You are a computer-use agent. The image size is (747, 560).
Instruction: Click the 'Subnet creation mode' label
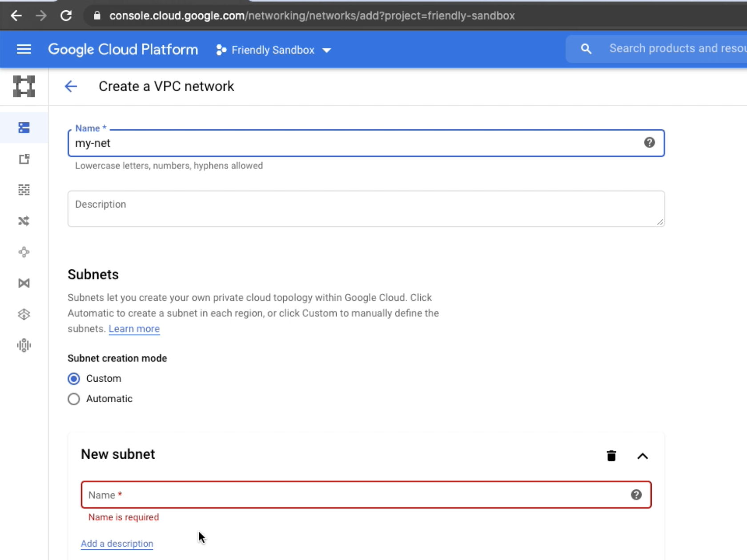tap(117, 358)
